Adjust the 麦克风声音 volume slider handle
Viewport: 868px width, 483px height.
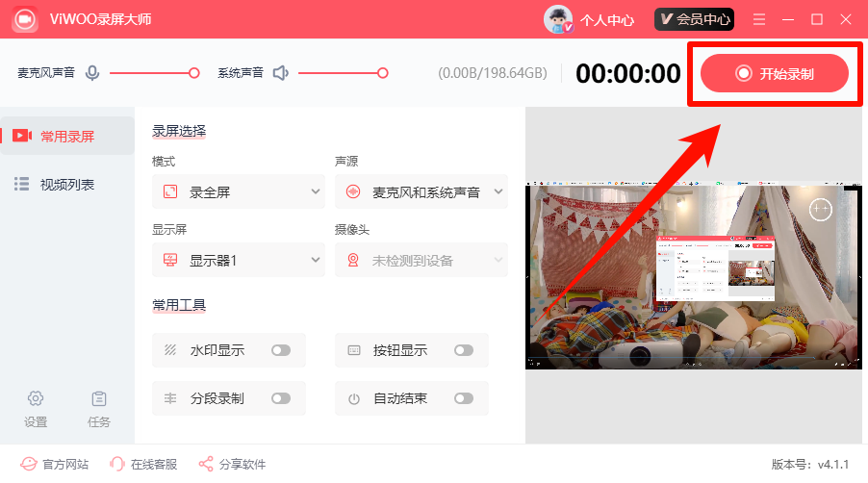(x=194, y=73)
